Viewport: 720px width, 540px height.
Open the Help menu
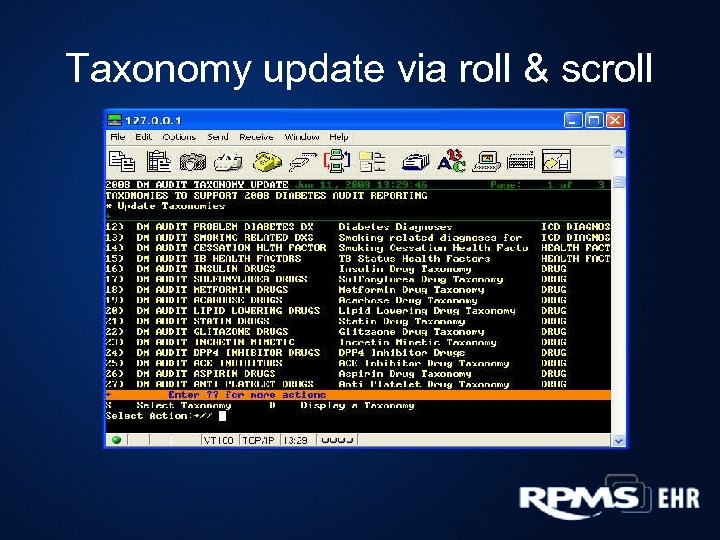(338, 137)
